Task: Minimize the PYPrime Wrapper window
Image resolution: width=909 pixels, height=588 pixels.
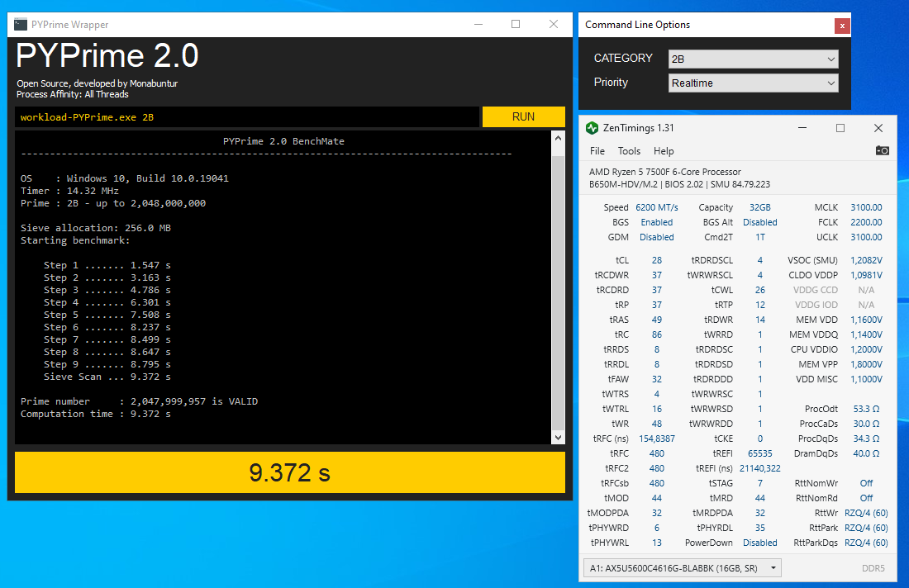Action: point(478,24)
